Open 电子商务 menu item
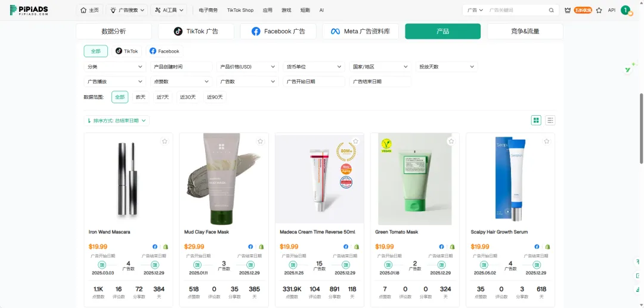The width and height of the screenshot is (644, 308). coord(208,10)
